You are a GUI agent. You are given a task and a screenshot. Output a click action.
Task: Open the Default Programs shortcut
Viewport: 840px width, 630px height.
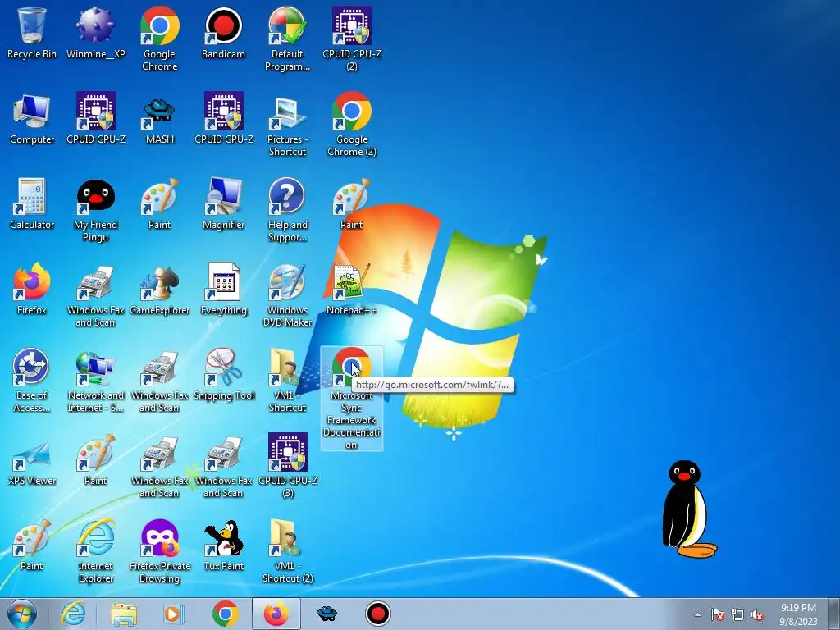tap(287, 39)
